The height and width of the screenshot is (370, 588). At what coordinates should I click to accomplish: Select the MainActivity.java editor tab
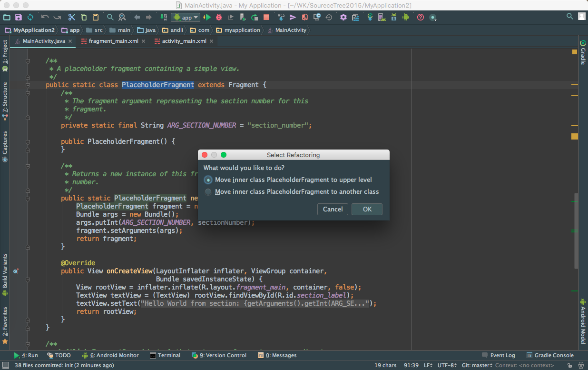[44, 41]
